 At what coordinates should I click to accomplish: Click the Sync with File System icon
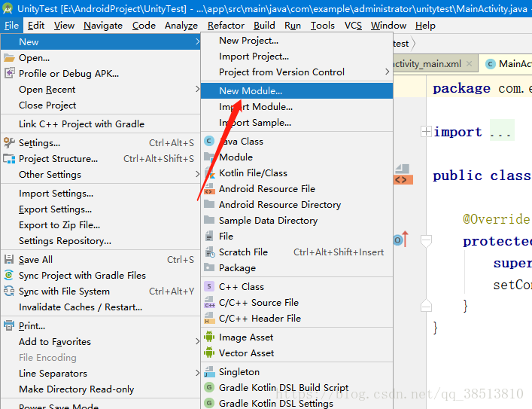pyautogui.click(x=9, y=291)
